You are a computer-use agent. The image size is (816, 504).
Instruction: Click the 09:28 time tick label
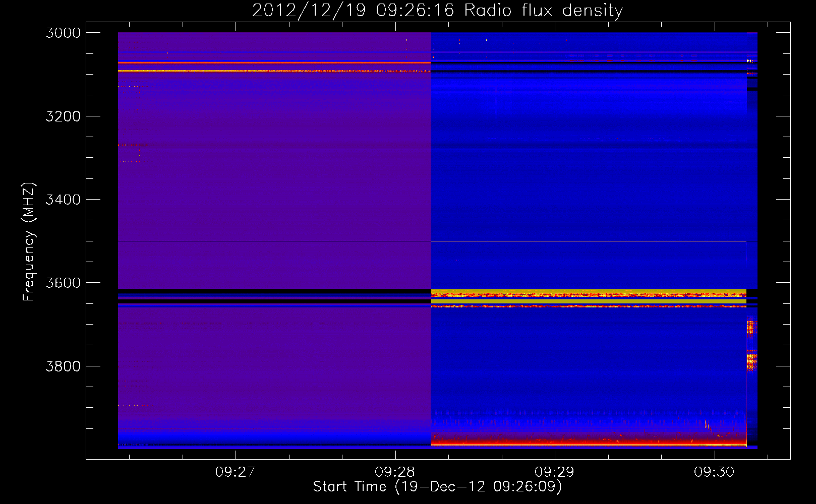click(395, 472)
